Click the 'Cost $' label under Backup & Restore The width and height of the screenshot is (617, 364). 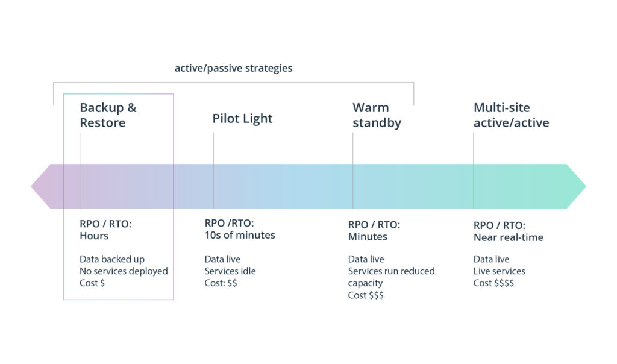coord(92,283)
